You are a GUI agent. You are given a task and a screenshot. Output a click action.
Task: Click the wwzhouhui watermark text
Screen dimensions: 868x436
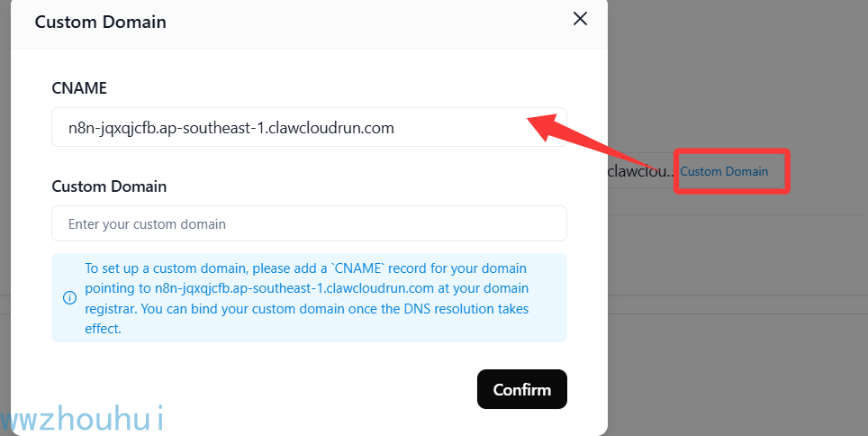tap(82, 418)
